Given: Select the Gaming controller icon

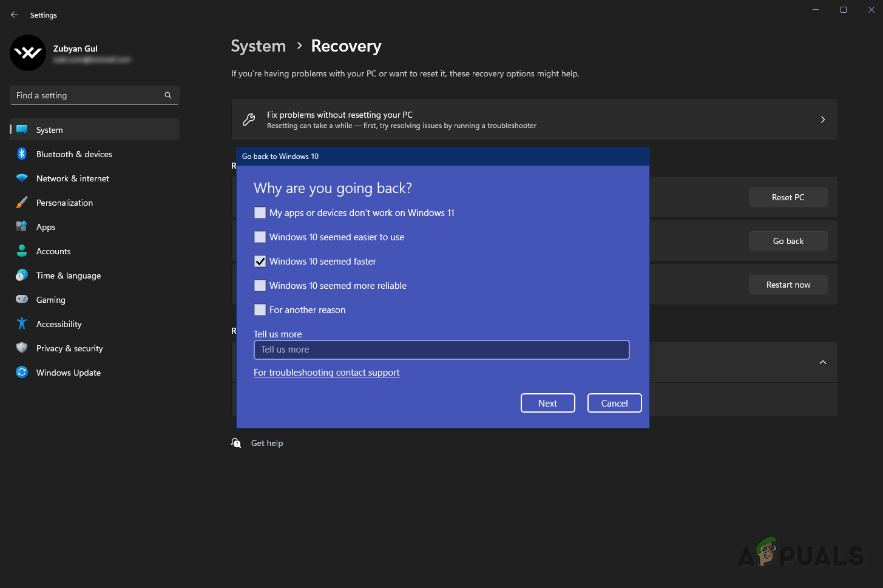Looking at the screenshot, I should pos(22,300).
